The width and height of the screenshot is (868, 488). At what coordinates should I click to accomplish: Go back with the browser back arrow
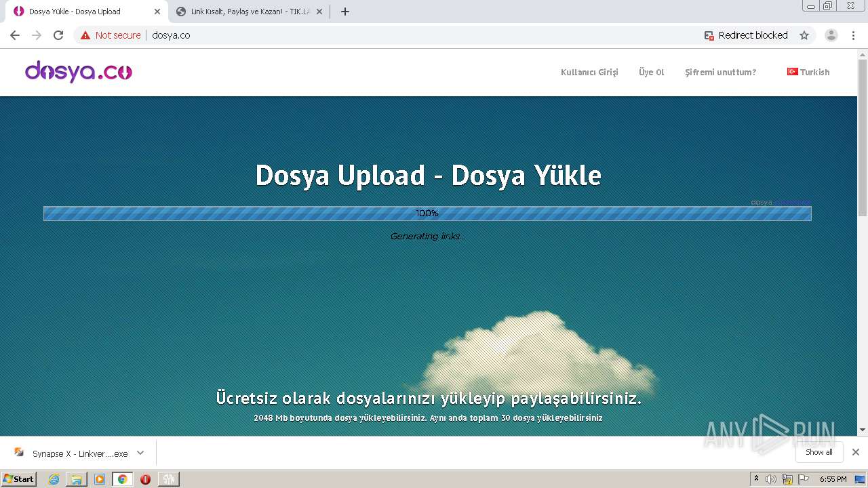15,35
